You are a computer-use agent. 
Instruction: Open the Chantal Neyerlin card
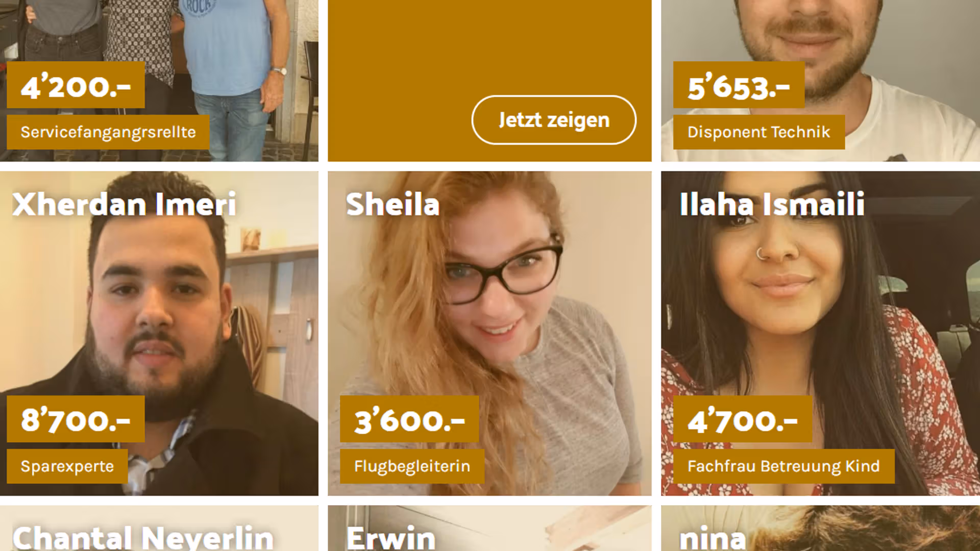[x=159, y=528]
